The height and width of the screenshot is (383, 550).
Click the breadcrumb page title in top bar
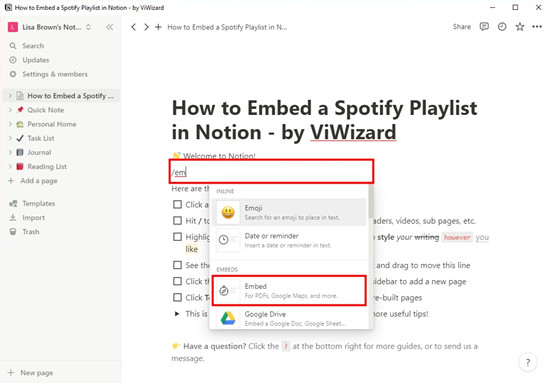[x=227, y=27]
